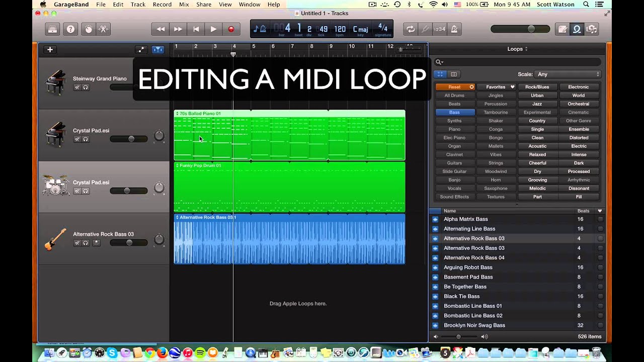Solo the Alternative Rock Bass 03 track
Screen dimensions: 644x362
pyautogui.click(x=86, y=243)
